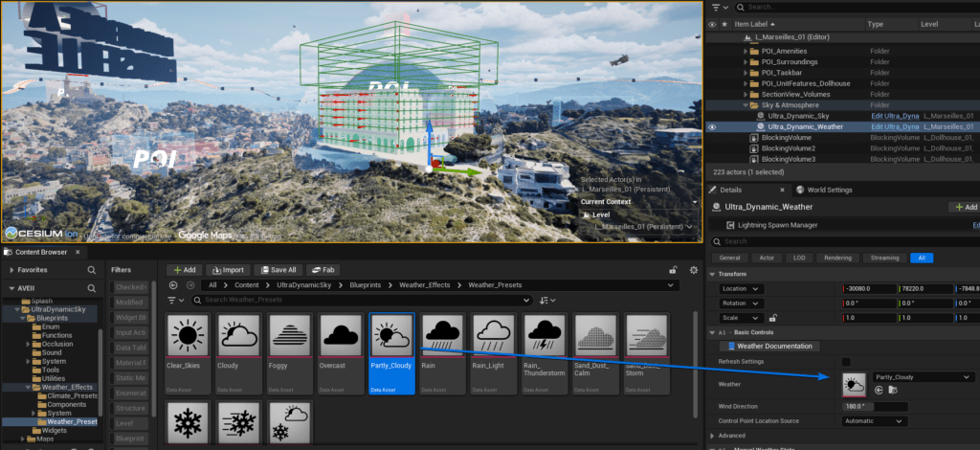980x450 pixels.
Task: Click the scale lock icon in Transform
Action: [x=772, y=317]
